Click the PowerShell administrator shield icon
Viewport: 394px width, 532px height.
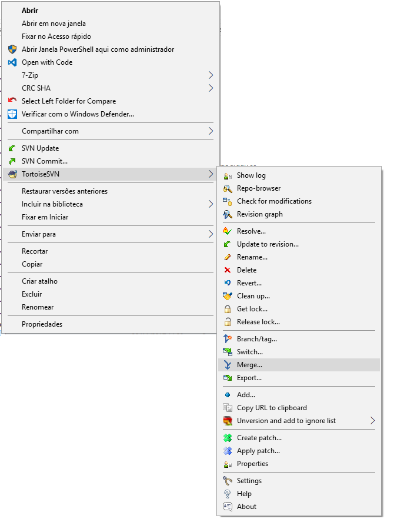coord(12,49)
